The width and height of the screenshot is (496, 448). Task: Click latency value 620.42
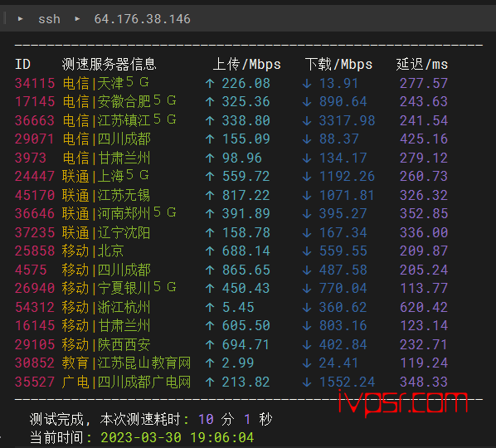(x=424, y=308)
